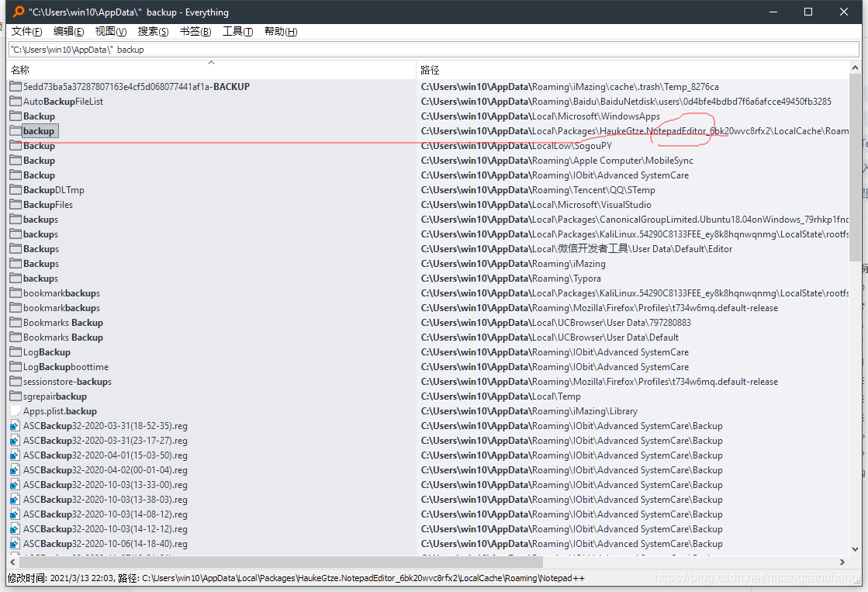The height and width of the screenshot is (592, 868).
Task: Click path cell Roaming\iMazing\Library
Action: [529, 411]
